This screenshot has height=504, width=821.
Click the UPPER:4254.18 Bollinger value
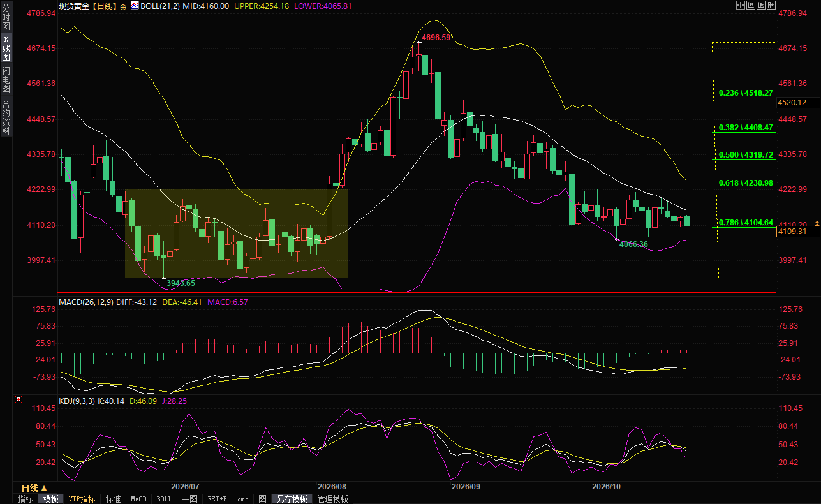click(x=261, y=6)
